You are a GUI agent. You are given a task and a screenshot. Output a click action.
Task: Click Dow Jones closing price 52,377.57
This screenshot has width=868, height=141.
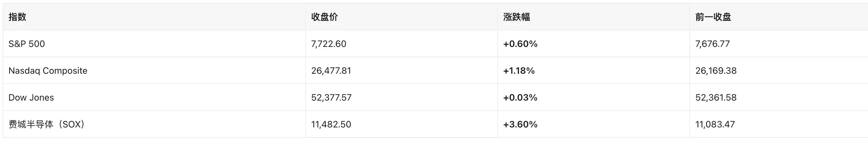point(331,97)
